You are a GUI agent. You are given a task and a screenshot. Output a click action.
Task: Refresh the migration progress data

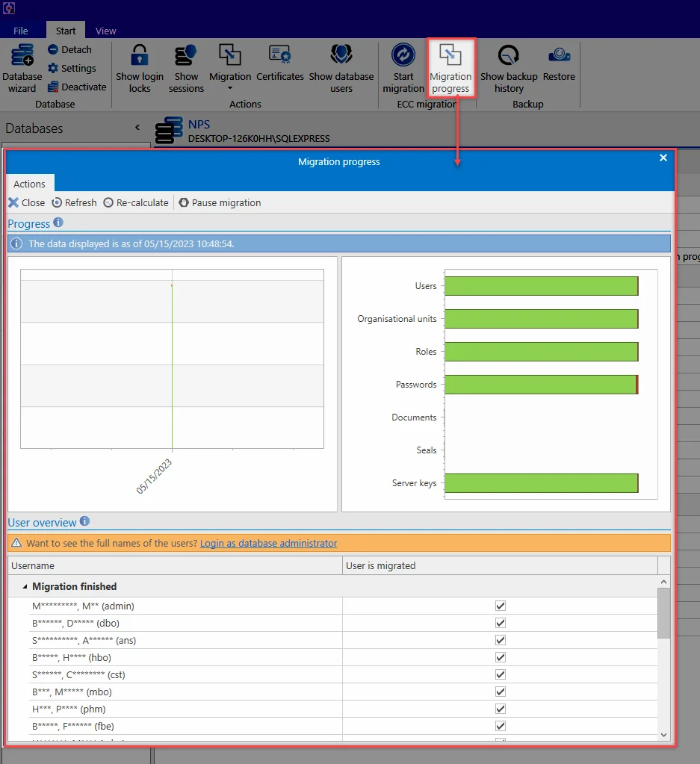point(74,202)
